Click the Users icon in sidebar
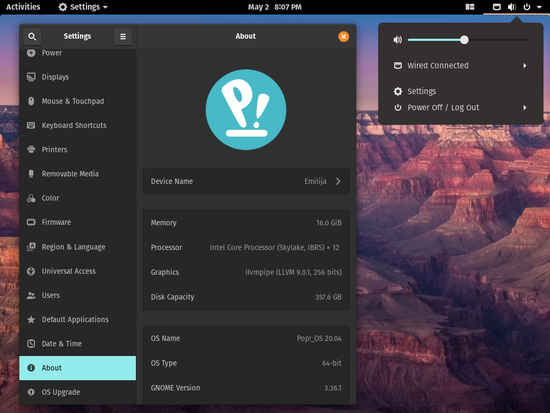Viewport: 550px width, 413px height. [31, 295]
